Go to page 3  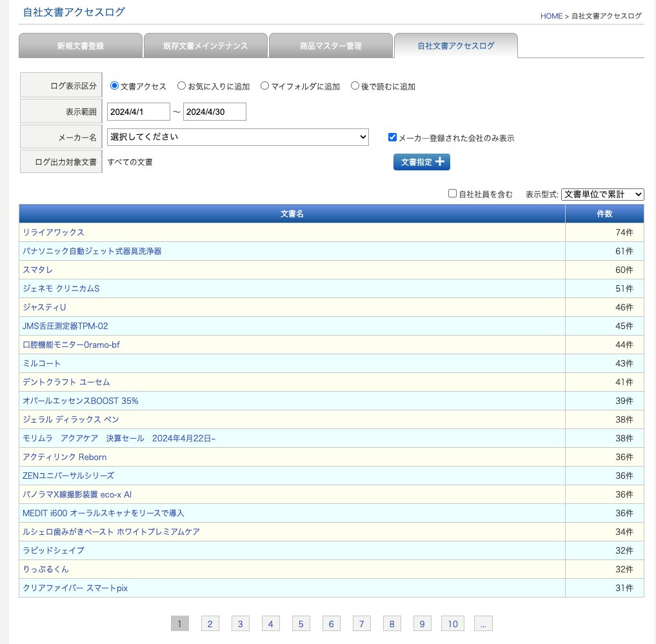click(240, 623)
